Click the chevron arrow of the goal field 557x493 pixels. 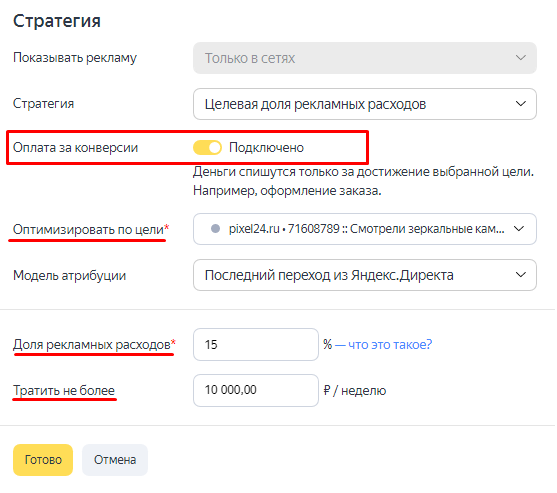pyautogui.click(x=519, y=229)
